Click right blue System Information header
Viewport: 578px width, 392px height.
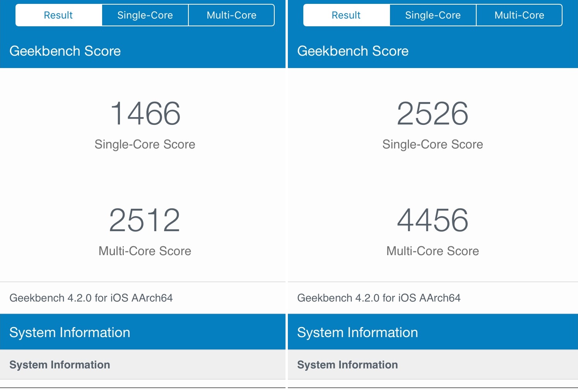click(x=433, y=332)
